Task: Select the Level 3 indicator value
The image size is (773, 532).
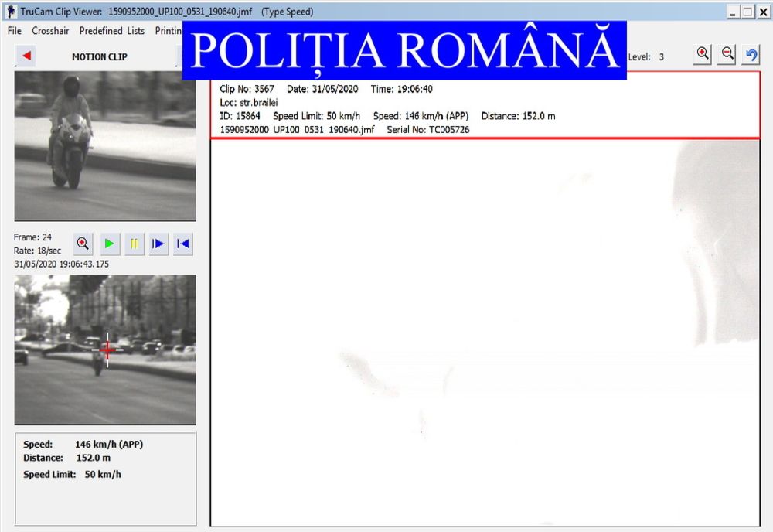Action: 661,56
